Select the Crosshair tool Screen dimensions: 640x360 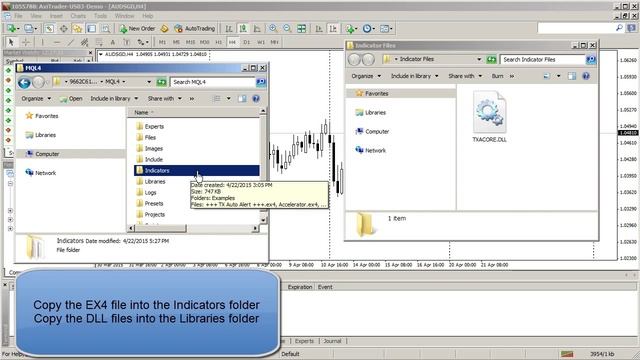click(26, 42)
